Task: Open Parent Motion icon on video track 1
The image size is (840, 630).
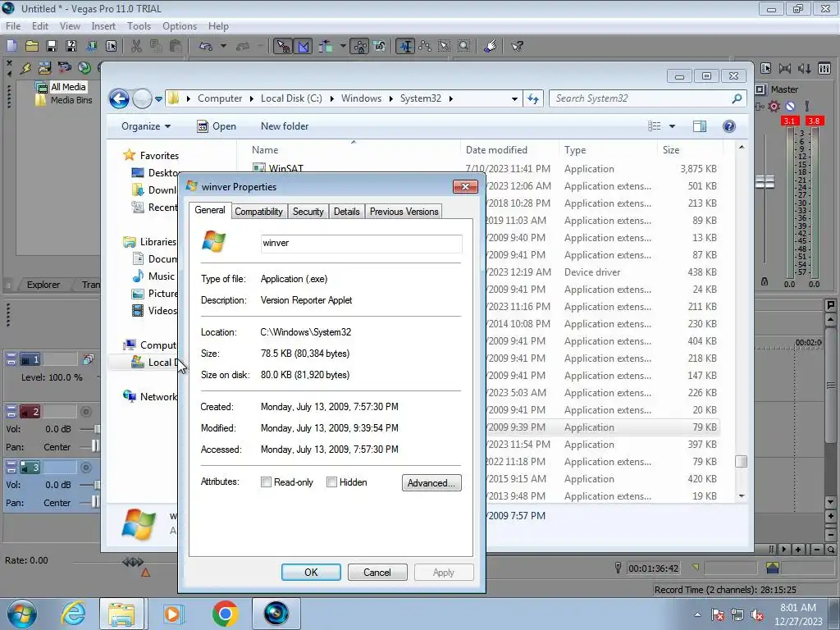Action: (88, 359)
